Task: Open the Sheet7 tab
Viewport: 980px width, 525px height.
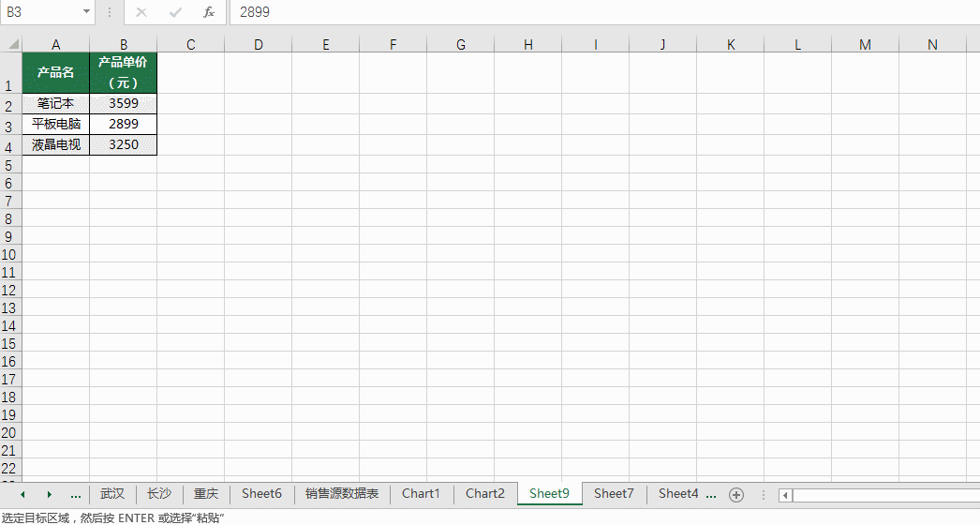Action: [x=614, y=494]
